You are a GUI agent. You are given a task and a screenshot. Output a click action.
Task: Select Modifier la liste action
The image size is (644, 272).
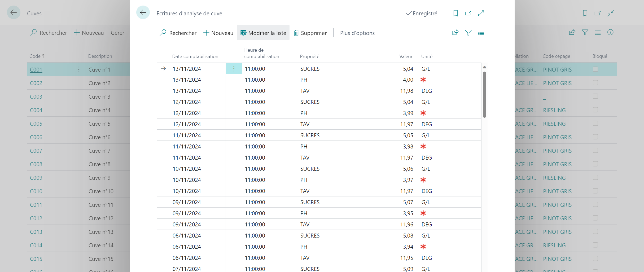click(x=263, y=33)
